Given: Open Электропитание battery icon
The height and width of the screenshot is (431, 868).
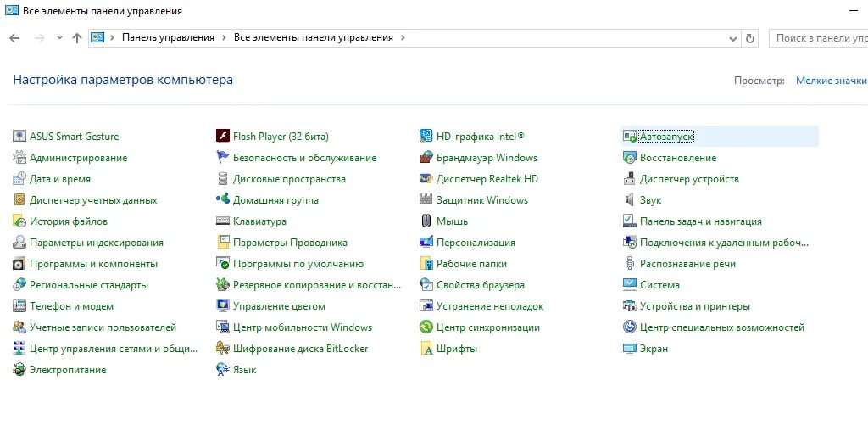Looking at the screenshot, I should point(19,370).
